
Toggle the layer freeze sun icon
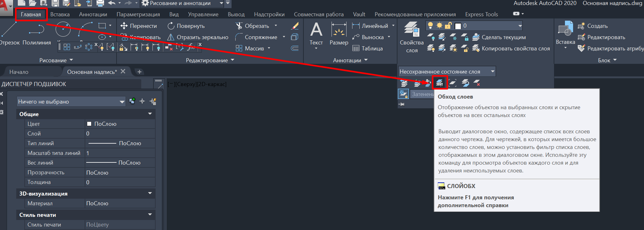pyautogui.click(x=440, y=26)
